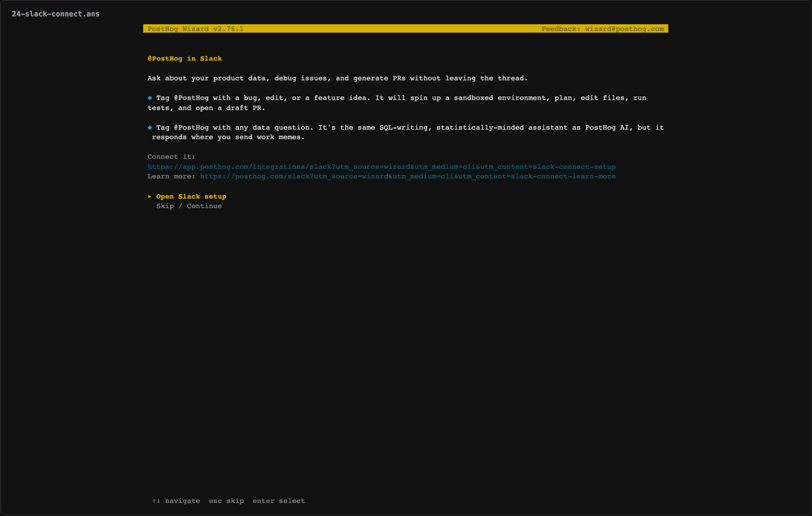The image size is (812, 516).
Task: Click the Feedback wizard@posthog.com email text
Action: (x=603, y=29)
